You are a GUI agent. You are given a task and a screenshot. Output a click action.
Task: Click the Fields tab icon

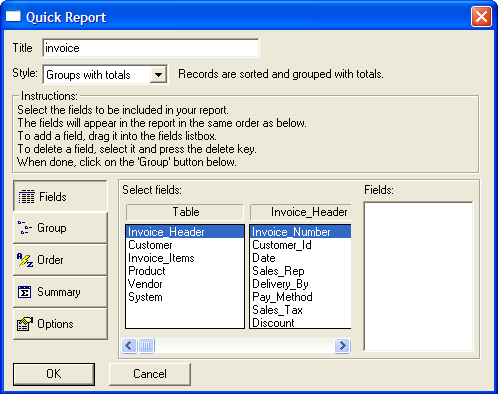(26, 197)
